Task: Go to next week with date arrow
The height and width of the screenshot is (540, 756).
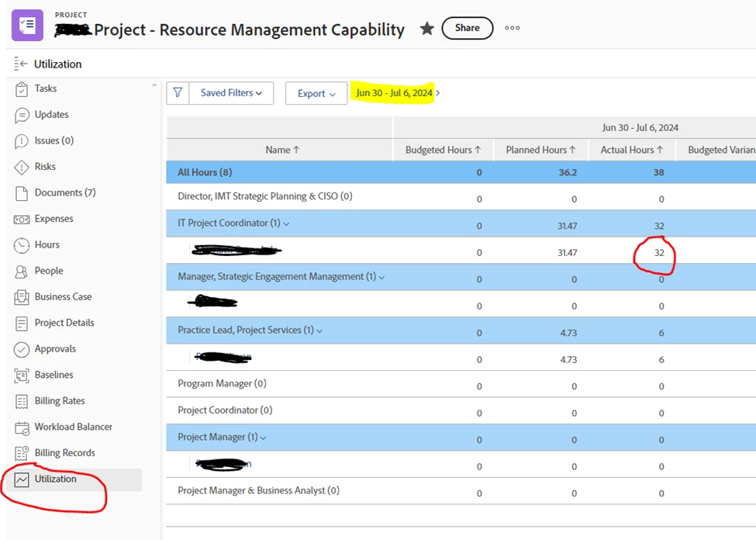Action: (438, 92)
